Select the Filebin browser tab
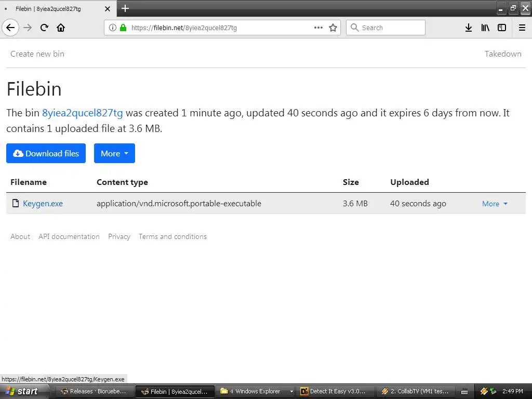Viewport: 532px width, 399px height. (x=58, y=8)
